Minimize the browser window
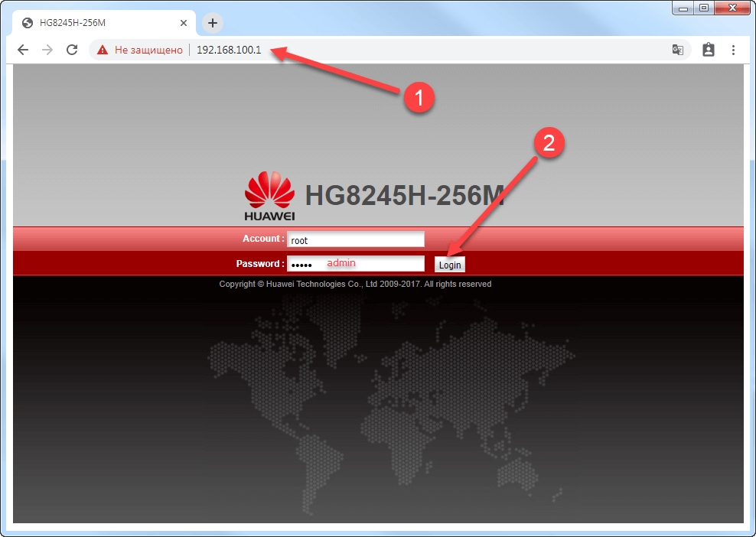 tap(683, 8)
